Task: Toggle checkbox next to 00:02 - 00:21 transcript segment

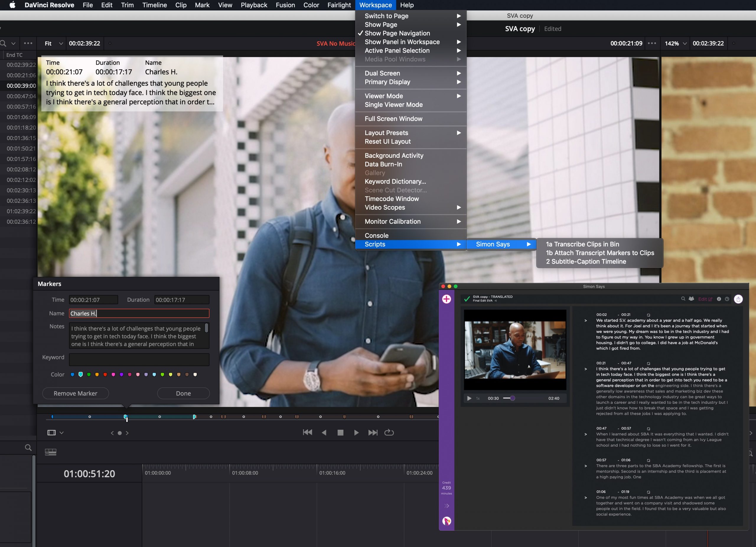Action: point(648,315)
